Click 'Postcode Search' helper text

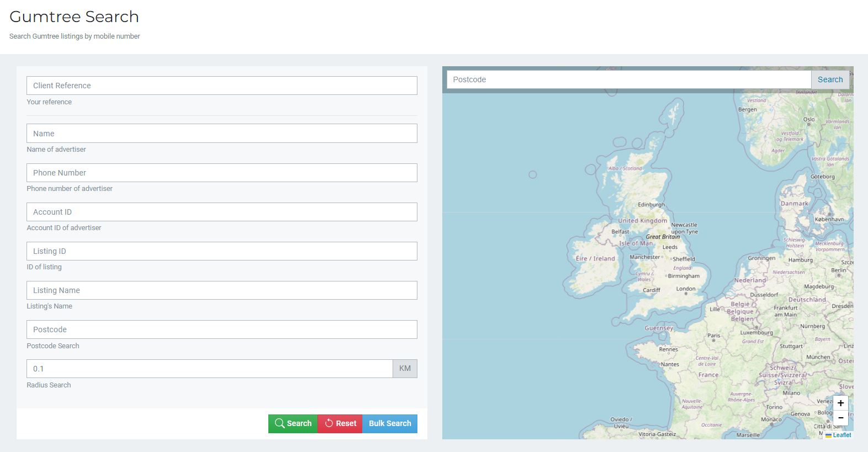tap(53, 346)
